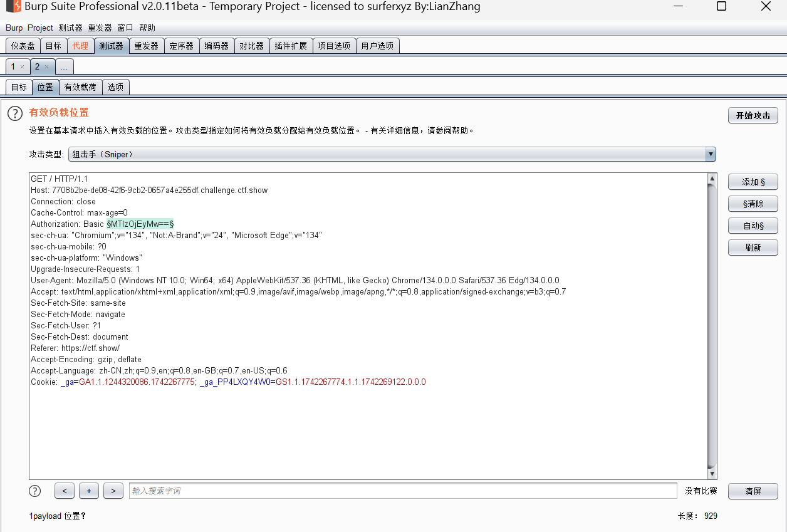Switch to the 定序器 tab
Screen dimensions: 787x532
click(x=182, y=46)
